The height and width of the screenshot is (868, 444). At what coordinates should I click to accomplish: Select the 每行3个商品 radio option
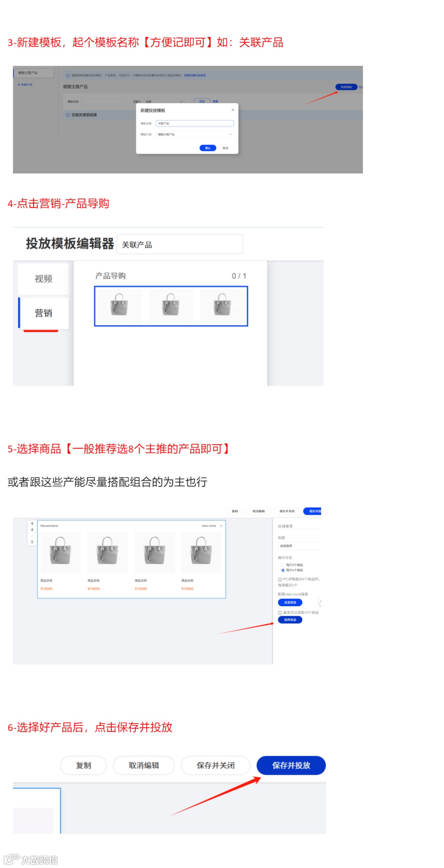point(283,565)
